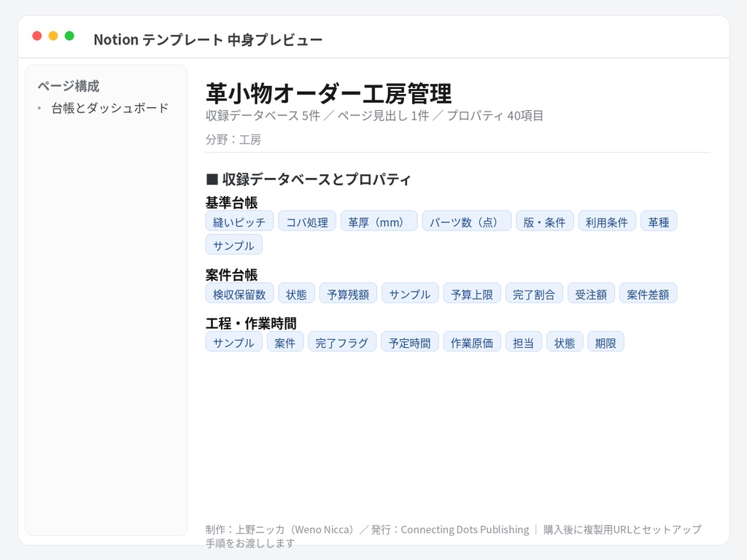Screen dimensions: 747x560
Task: Click the red close window dot
Action: (x=37, y=36)
